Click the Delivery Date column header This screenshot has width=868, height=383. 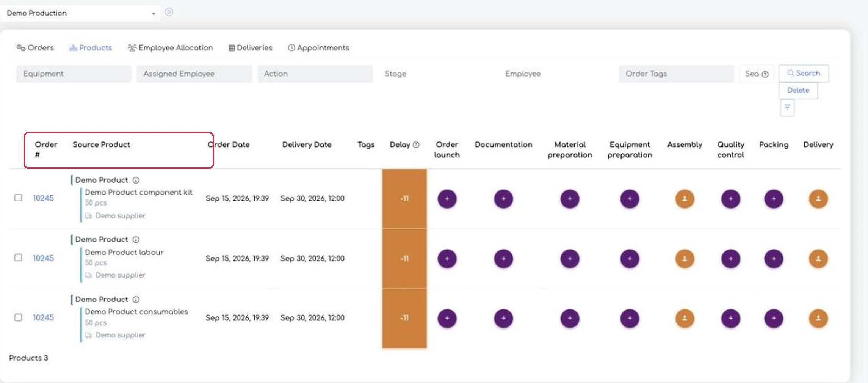click(x=307, y=144)
